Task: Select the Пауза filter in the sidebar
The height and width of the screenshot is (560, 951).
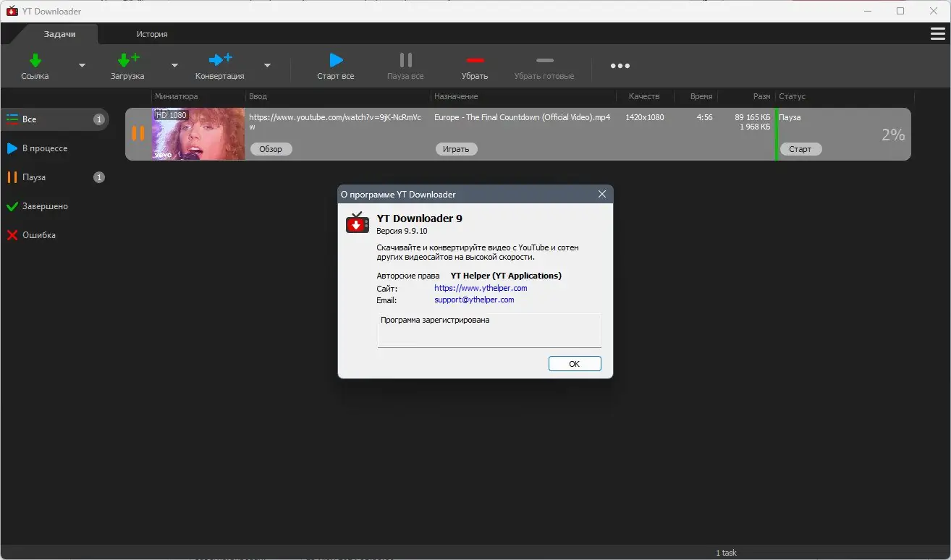Action: [x=55, y=177]
